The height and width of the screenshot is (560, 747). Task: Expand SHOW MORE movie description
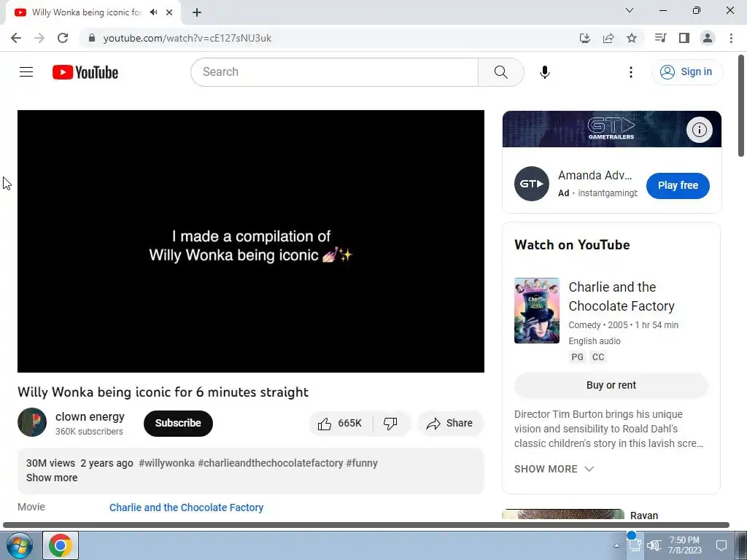(554, 469)
